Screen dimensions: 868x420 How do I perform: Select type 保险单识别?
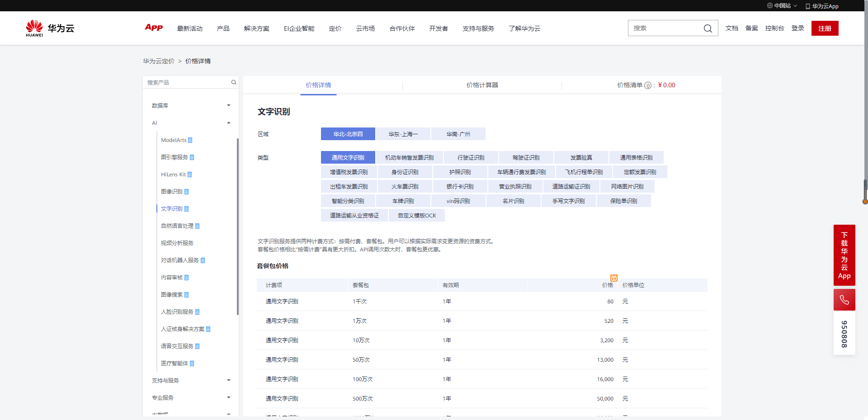click(x=624, y=201)
